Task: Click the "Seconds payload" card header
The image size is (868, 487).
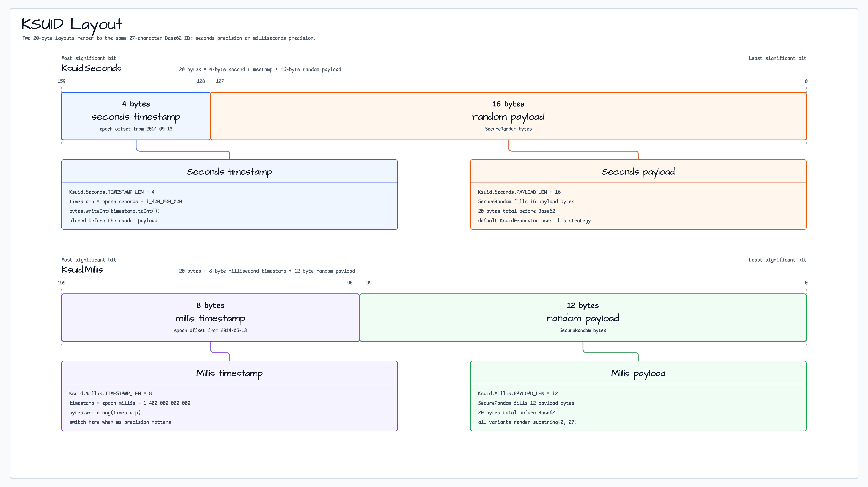Action: 638,171
